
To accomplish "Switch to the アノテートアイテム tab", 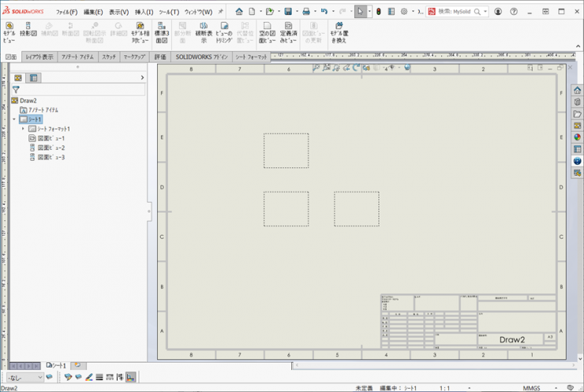I will pyautogui.click(x=77, y=58).
